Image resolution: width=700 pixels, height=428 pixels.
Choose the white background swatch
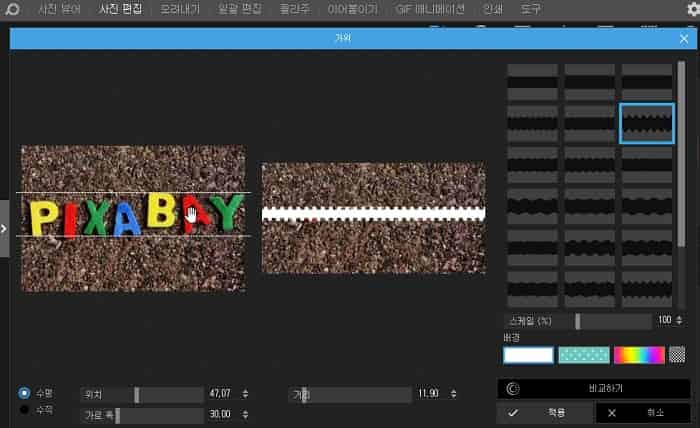[528, 356]
